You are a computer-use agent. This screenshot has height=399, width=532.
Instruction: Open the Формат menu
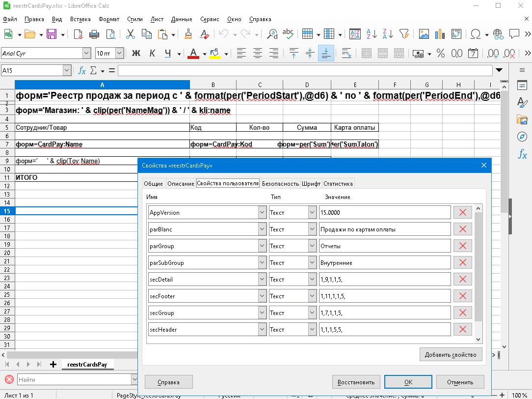click(x=108, y=19)
